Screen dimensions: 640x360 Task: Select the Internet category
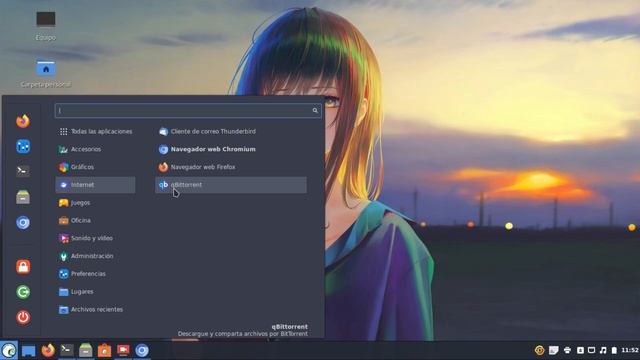pos(96,185)
